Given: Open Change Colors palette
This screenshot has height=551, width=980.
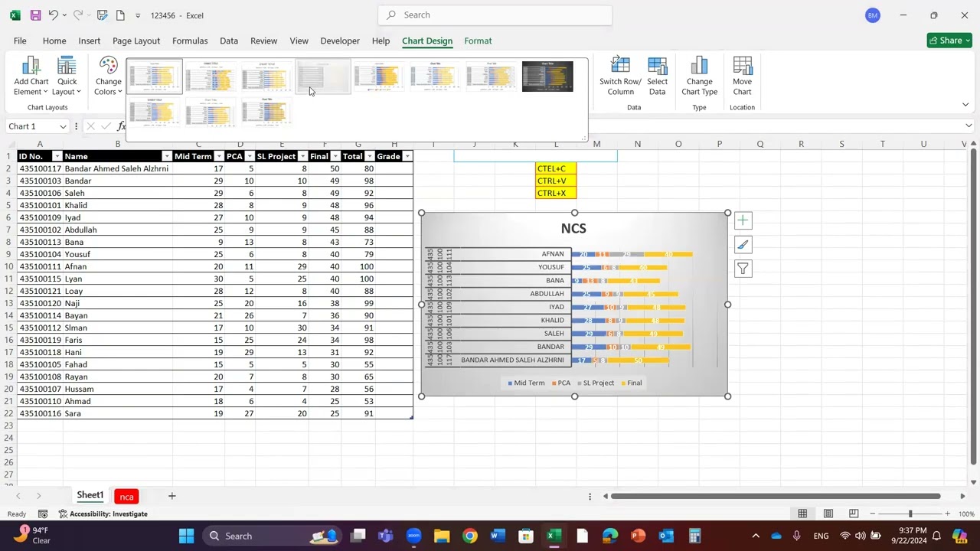Looking at the screenshot, I should [108, 77].
